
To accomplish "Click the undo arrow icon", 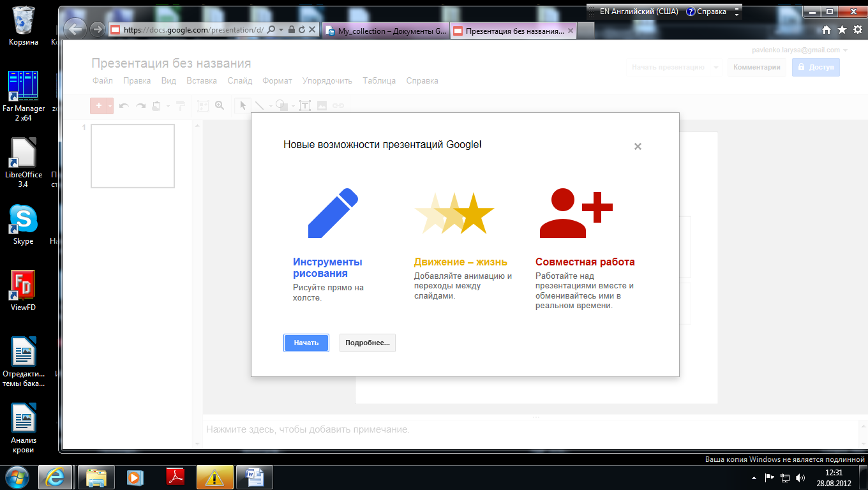I will tap(124, 106).
